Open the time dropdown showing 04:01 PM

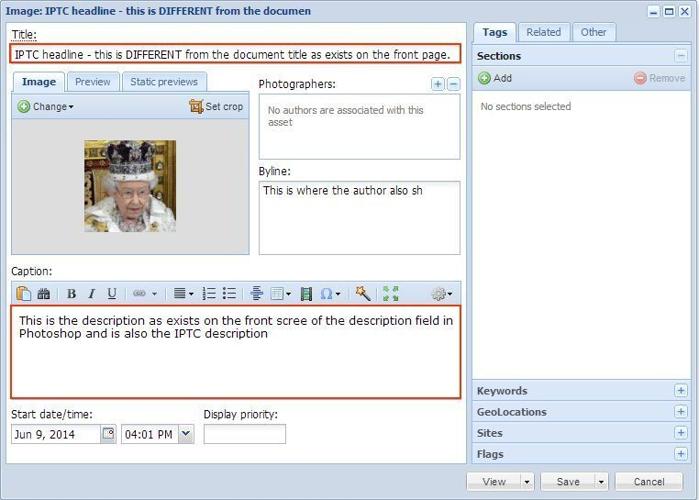(185, 434)
